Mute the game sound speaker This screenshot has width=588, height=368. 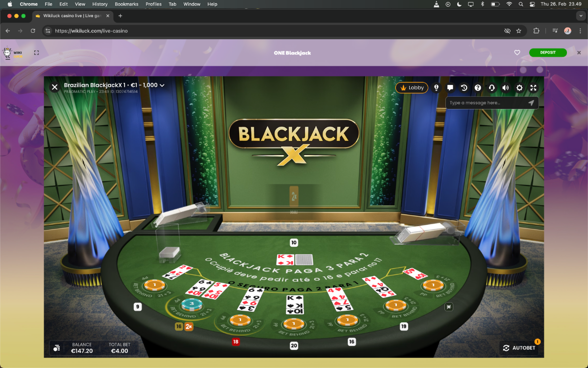click(x=505, y=88)
